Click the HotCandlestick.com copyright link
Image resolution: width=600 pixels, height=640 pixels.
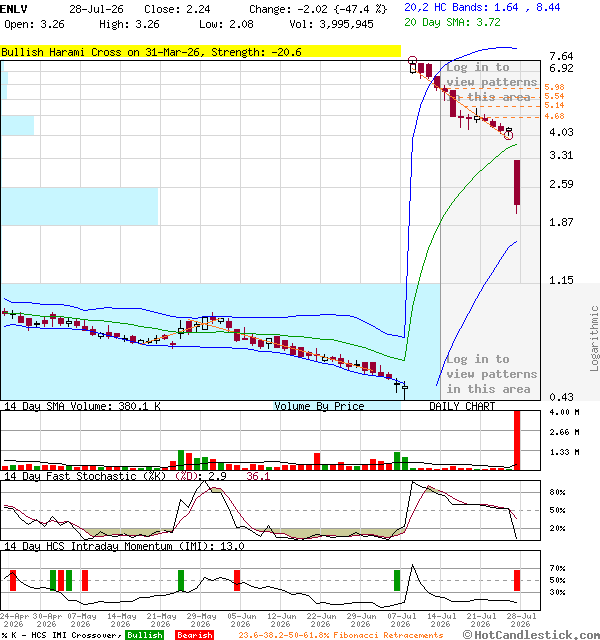pos(531,635)
